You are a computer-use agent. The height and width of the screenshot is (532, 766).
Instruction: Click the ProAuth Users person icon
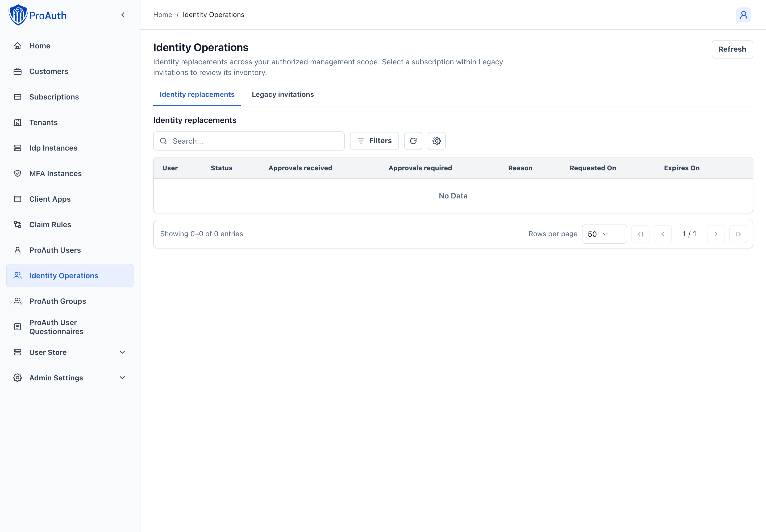coord(18,250)
